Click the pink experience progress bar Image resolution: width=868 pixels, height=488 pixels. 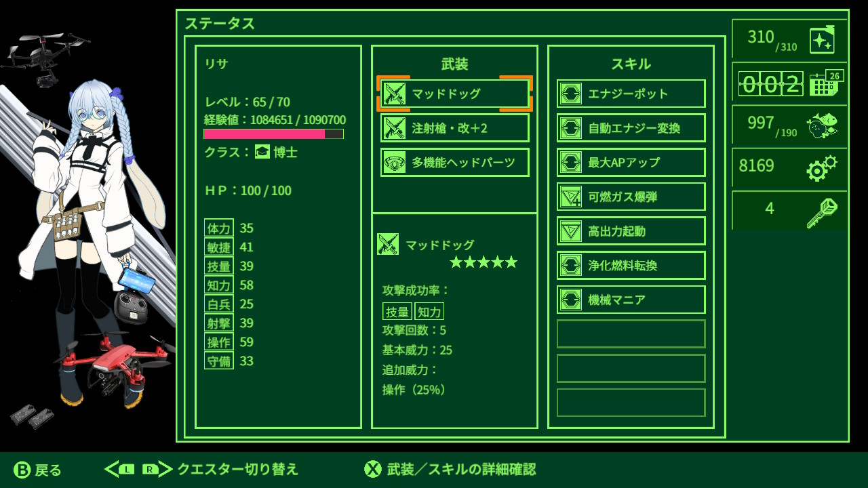tap(274, 134)
